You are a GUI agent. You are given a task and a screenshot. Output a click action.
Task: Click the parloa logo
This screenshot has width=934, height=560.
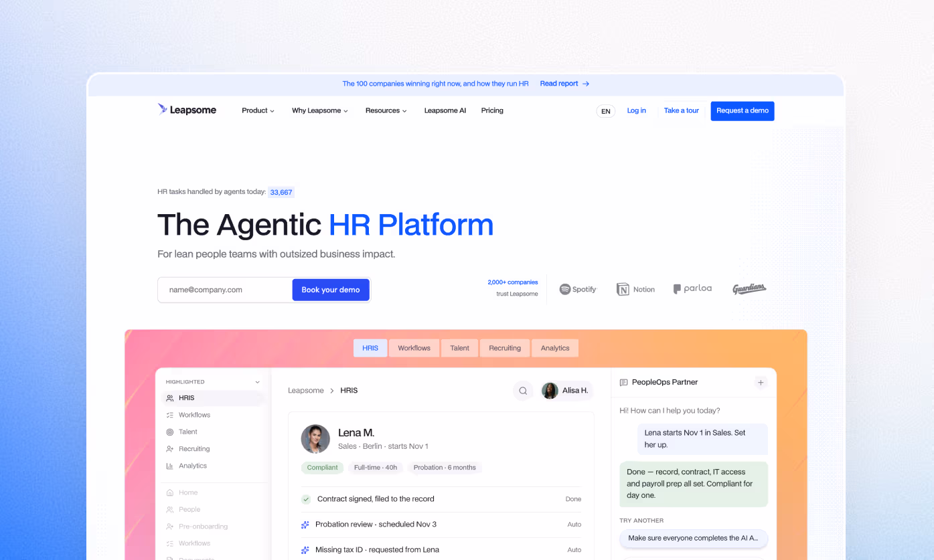pyautogui.click(x=692, y=288)
